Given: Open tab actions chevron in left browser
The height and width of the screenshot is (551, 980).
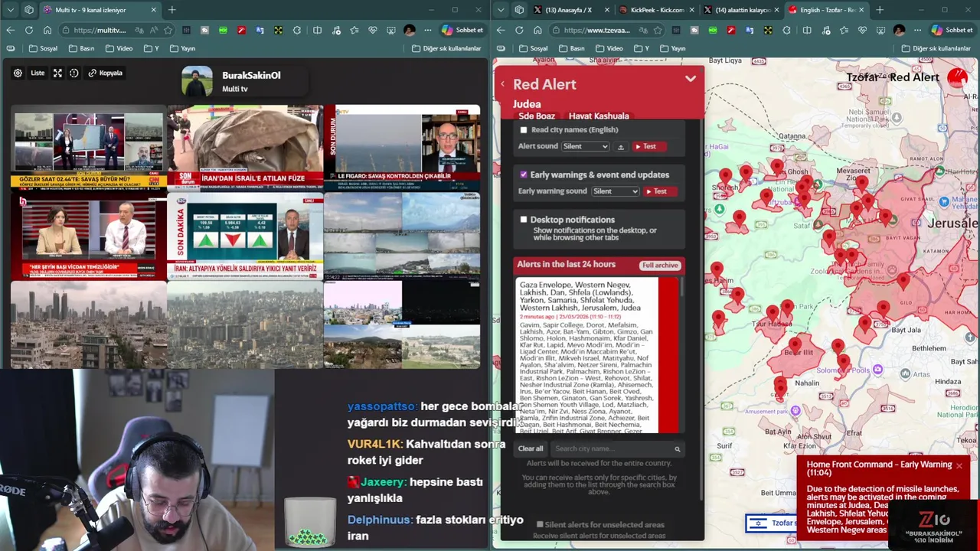Looking at the screenshot, I should point(10,10).
